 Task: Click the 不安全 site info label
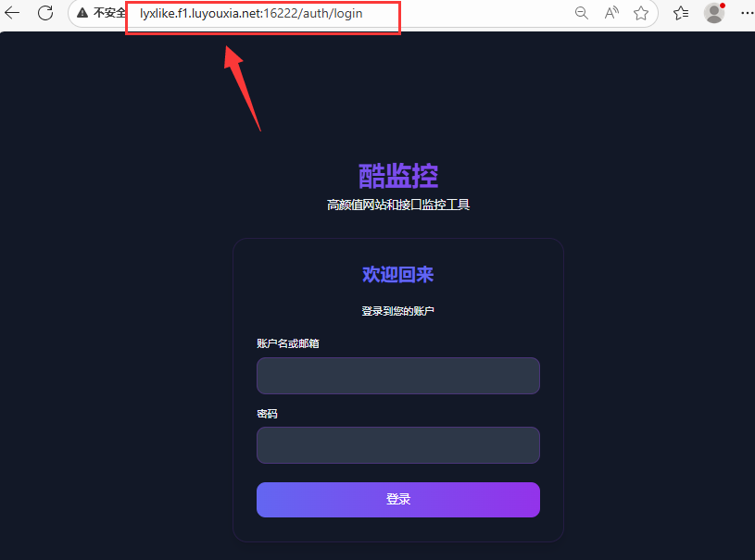click(110, 13)
